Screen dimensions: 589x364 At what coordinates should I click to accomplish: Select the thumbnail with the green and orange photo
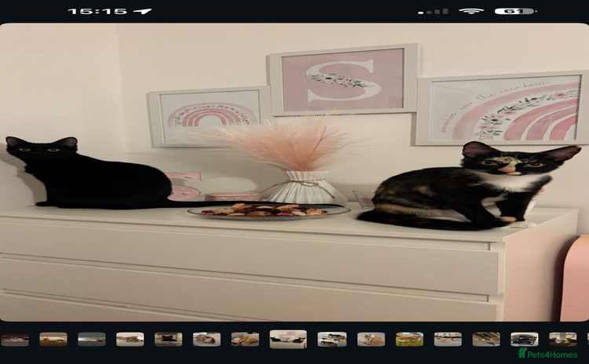[409, 339]
